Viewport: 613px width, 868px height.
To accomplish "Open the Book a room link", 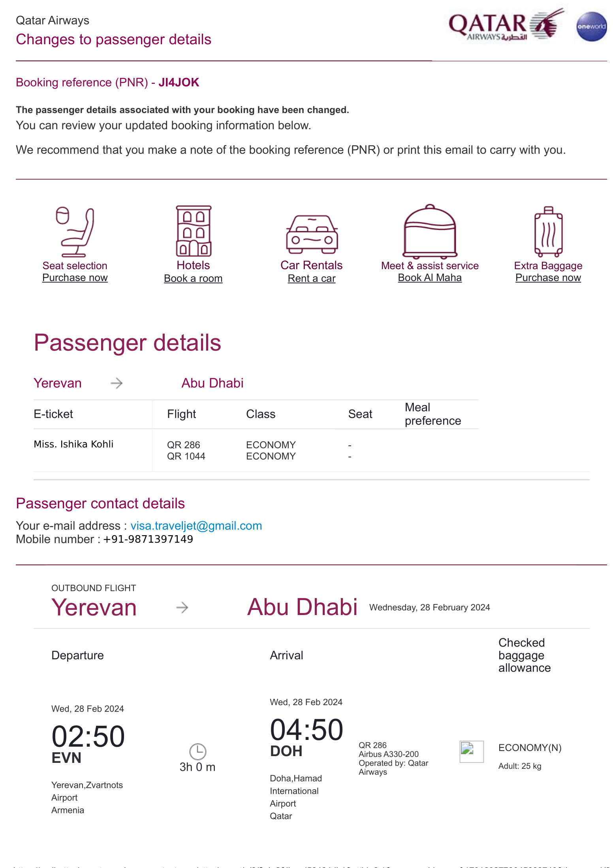I will coord(193,279).
